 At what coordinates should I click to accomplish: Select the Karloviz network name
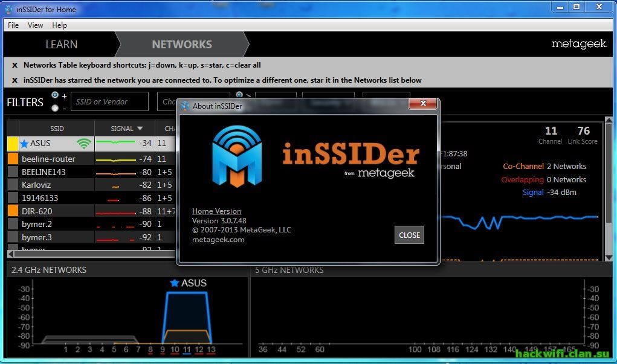(36, 185)
